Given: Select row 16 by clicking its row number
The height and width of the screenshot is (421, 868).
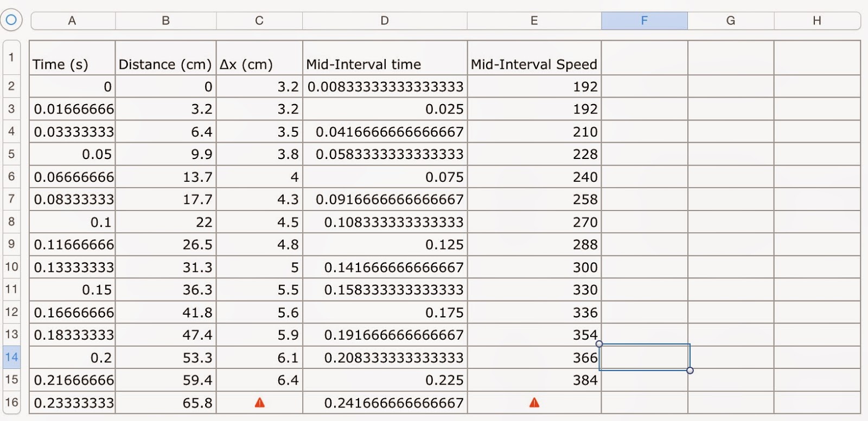Looking at the screenshot, I should (x=11, y=403).
